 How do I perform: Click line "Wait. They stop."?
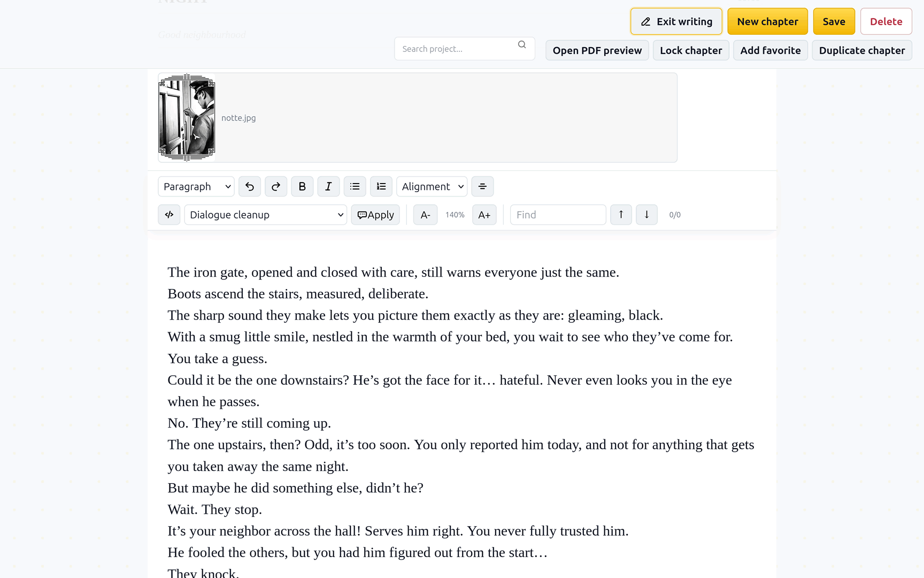[214, 509]
